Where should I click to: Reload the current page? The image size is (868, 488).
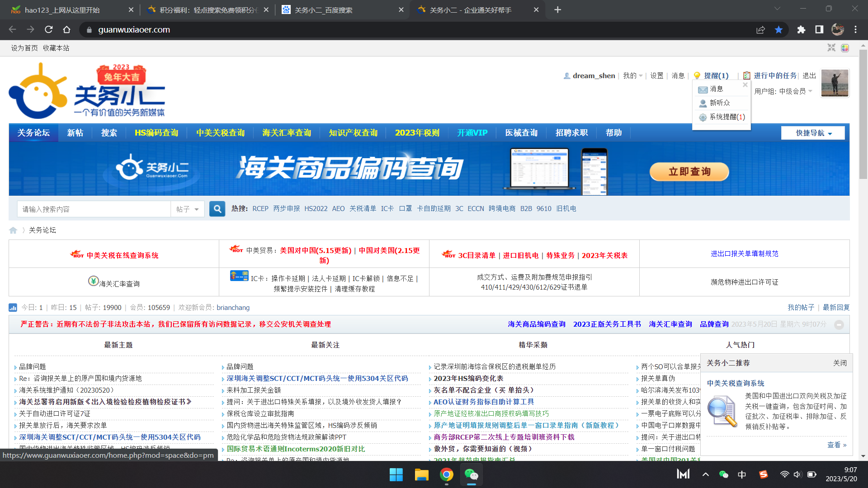[x=49, y=29]
